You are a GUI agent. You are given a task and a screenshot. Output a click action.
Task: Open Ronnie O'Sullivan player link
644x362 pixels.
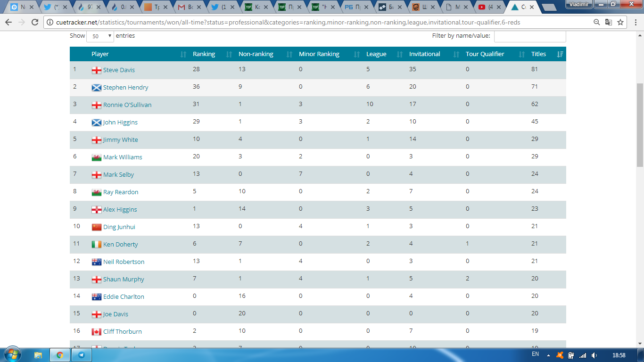coord(127,105)
